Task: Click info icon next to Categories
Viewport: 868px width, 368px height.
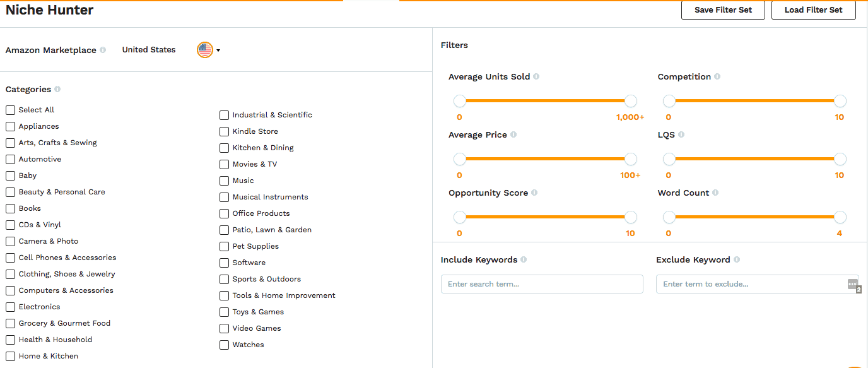Action: click(x=57, y=90)
